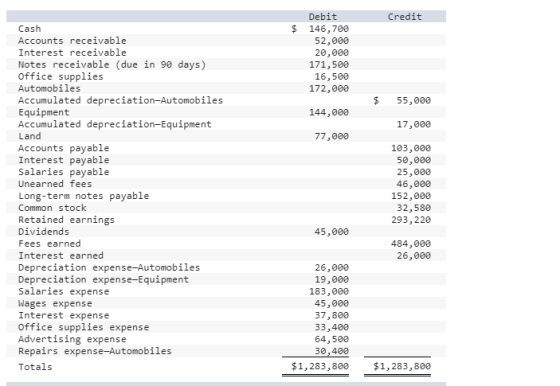This screenshot has height=386, width=560.
Task: Select the Land row label
Action: (x=30, y=136)
